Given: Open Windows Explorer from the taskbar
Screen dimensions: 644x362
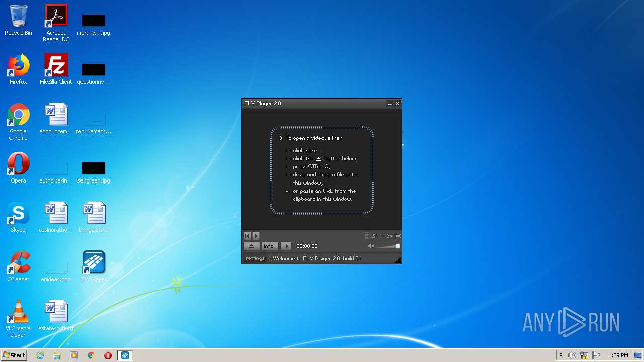Looking at the screenshot, I should click(57, 355).
